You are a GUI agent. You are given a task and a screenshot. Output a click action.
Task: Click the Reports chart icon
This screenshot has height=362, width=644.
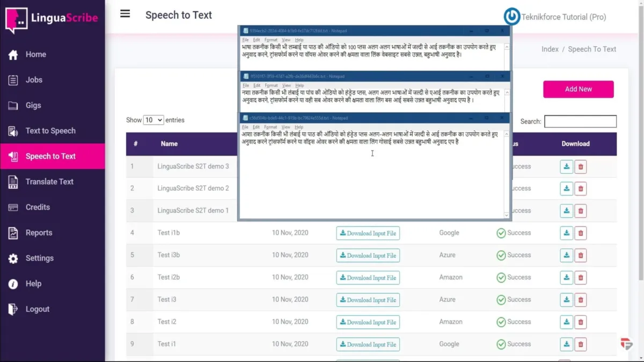13,233
